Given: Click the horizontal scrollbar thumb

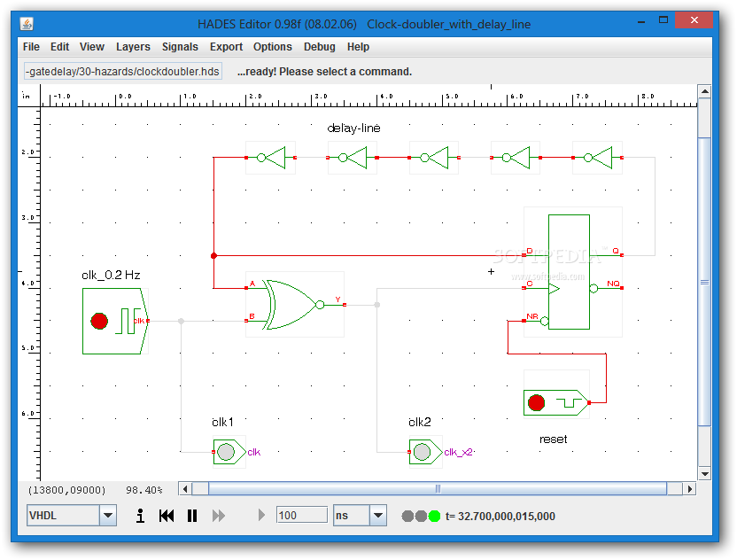Looking at the screenshot, I should click(x=438, y=489).
